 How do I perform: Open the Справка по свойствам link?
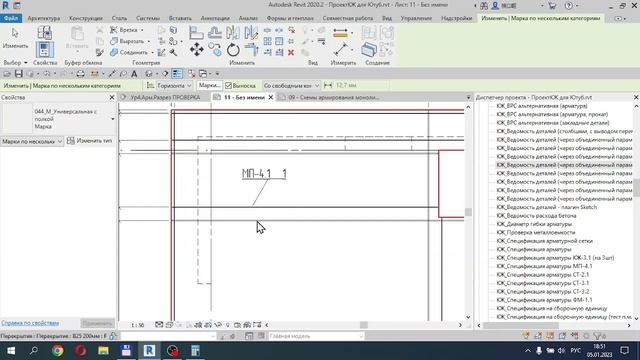[30, 323]
